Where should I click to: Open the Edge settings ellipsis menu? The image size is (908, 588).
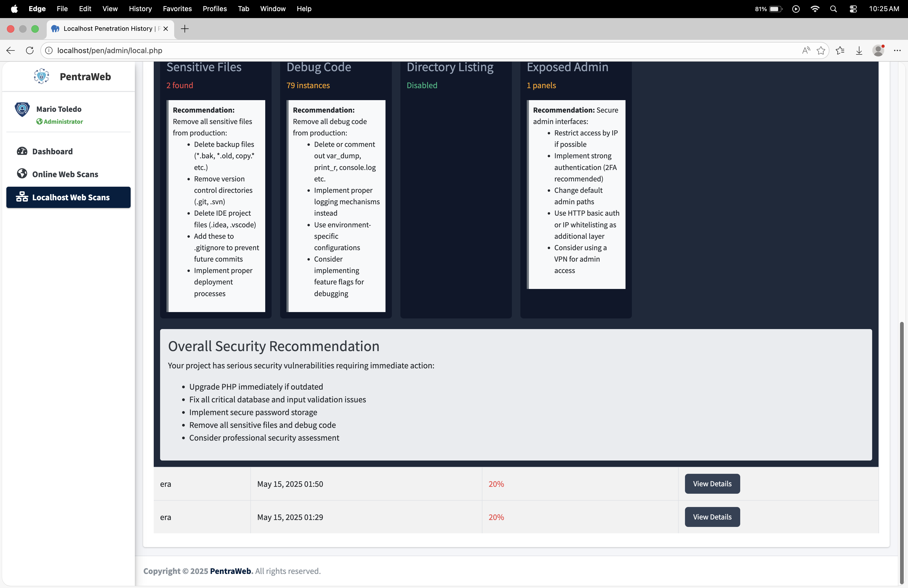point(897,50)
